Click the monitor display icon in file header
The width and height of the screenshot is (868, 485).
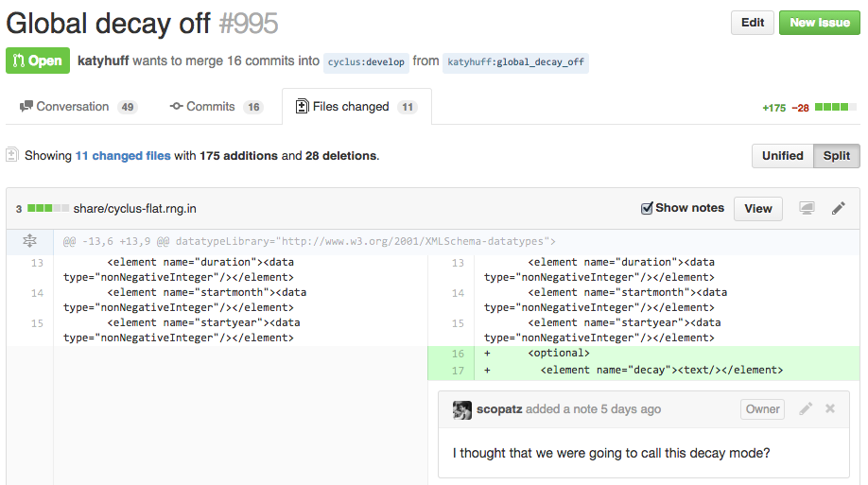tap(807, 208)
